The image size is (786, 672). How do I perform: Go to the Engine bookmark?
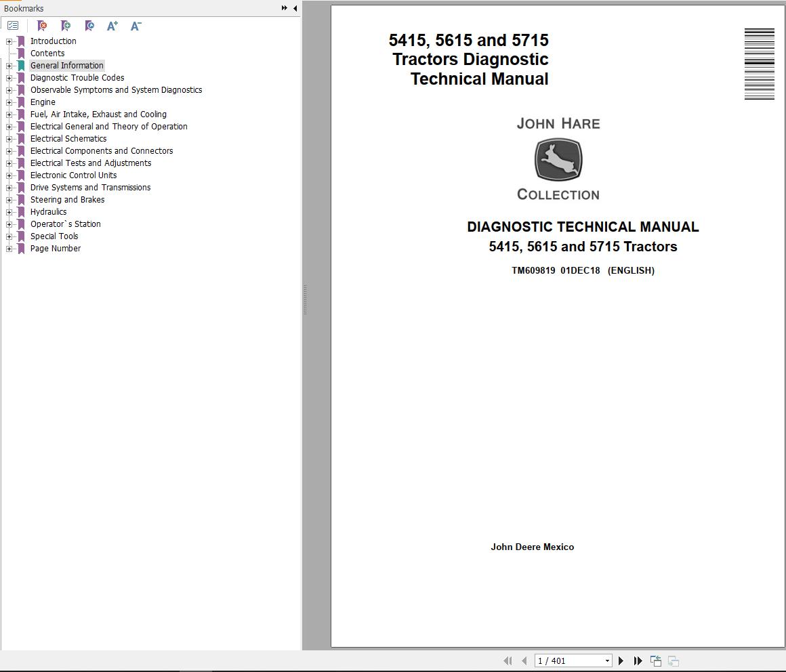click(43, 102)
